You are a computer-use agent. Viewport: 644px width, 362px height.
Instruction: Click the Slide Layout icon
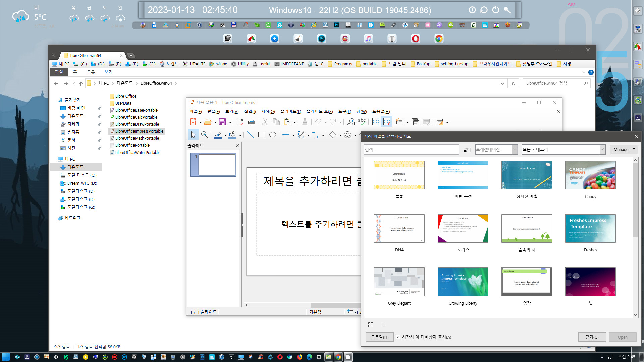coord(439,122)
